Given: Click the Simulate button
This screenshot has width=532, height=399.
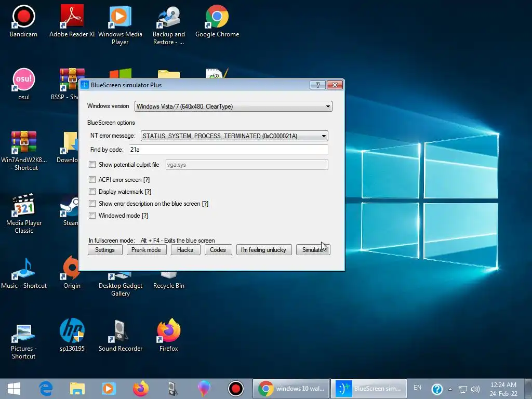Looking at the screenshot, I should tap(313, 250).
